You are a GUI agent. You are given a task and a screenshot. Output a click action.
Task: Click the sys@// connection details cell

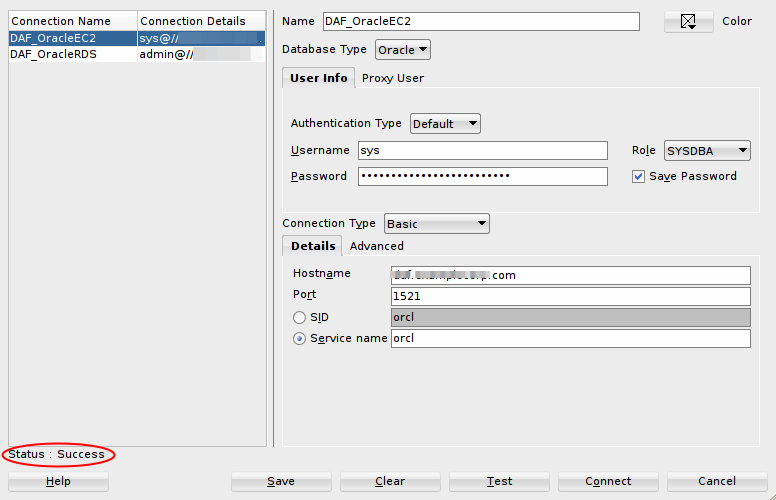[201, 38]
